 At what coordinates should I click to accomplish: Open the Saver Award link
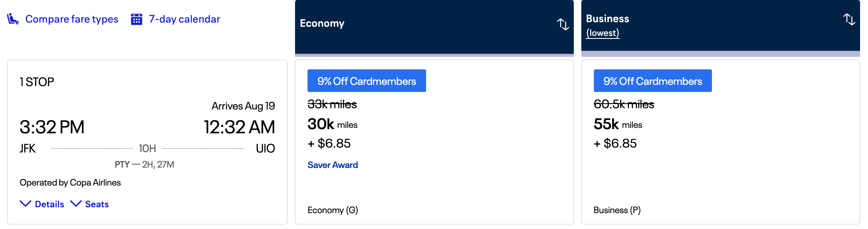(x=333, y=165)
